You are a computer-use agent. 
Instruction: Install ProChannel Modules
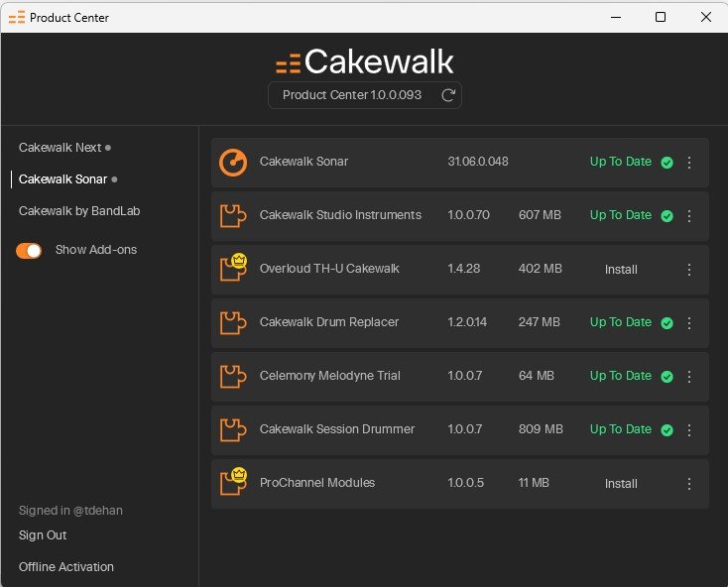621,484
